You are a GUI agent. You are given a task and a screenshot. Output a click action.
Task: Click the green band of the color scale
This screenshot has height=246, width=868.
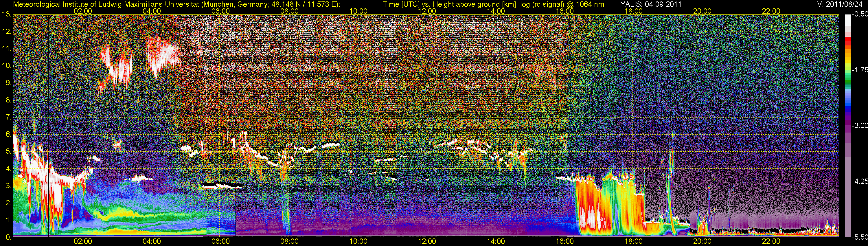click(x=847, y=81)
